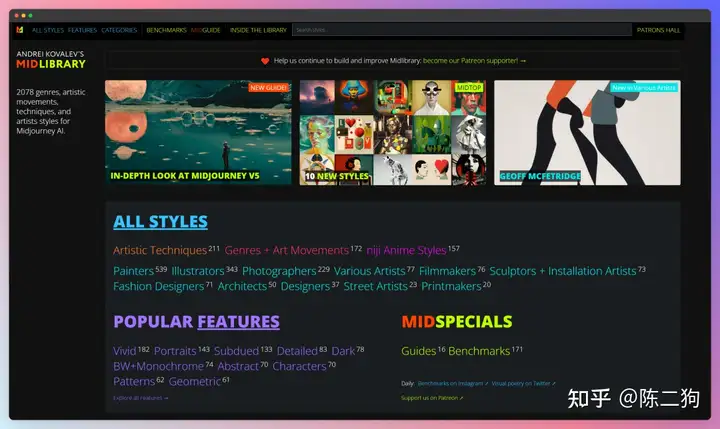The image size is (720, 429).
Task: Open the 10 New Styles card
Action: (x=393, y=132)
